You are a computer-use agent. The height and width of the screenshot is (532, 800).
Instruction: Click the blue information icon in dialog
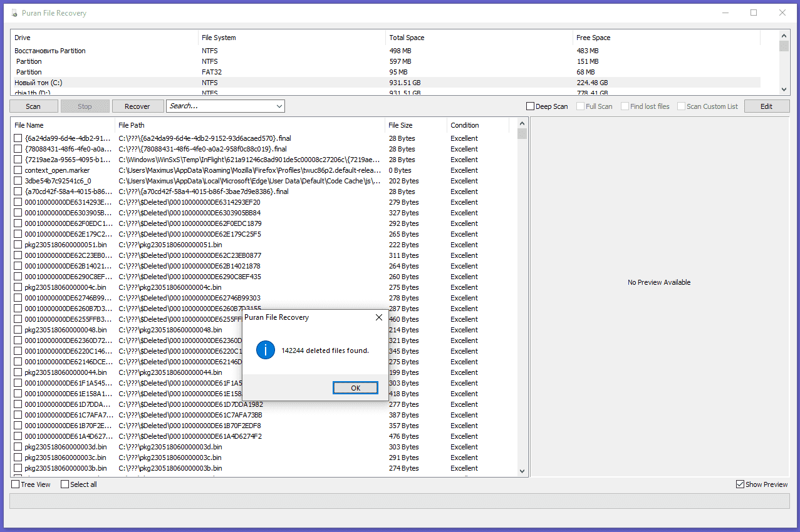pyautogui.click(x=266, y=350)
